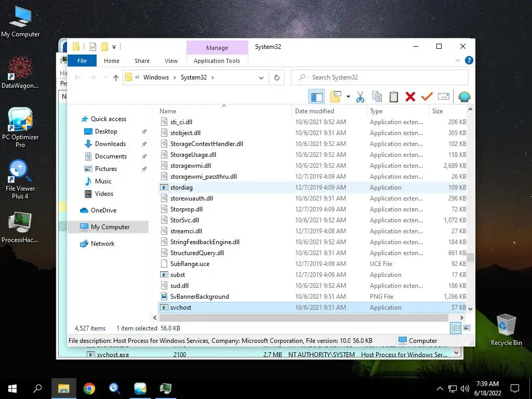Open the Windows Start menu
The height and width of the screenshot is (399, 532).
[12, 389]
